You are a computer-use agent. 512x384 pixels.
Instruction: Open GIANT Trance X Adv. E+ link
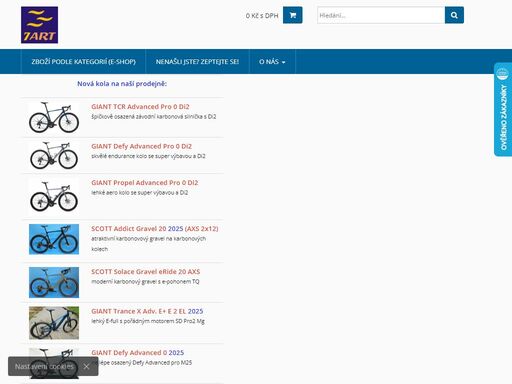click(x=147, y=311)
